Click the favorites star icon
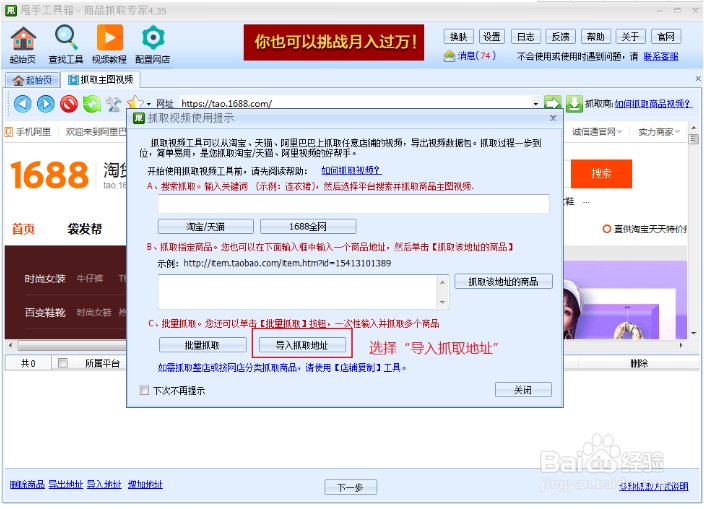The width and height of the screenshot is (704, 509). coord(134,102)
